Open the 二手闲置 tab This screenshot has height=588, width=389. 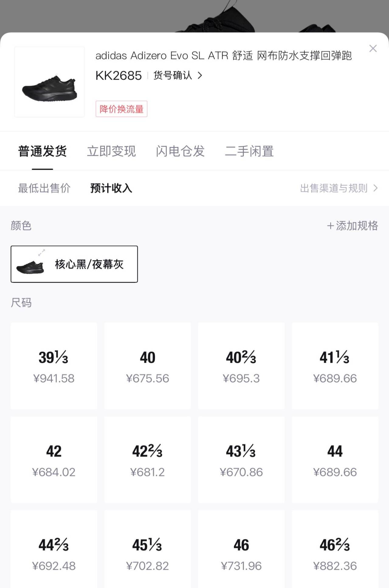[249, 151]
